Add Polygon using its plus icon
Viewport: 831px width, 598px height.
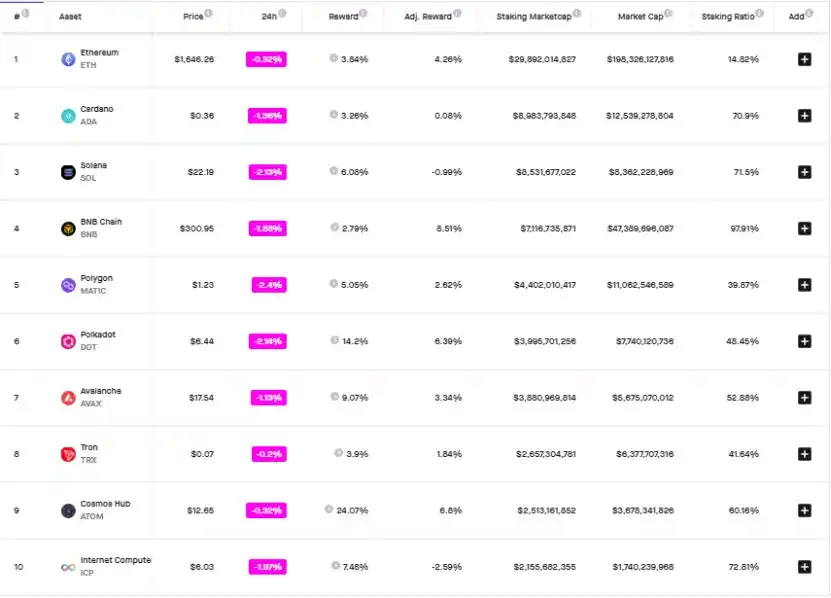coord(804,285)
